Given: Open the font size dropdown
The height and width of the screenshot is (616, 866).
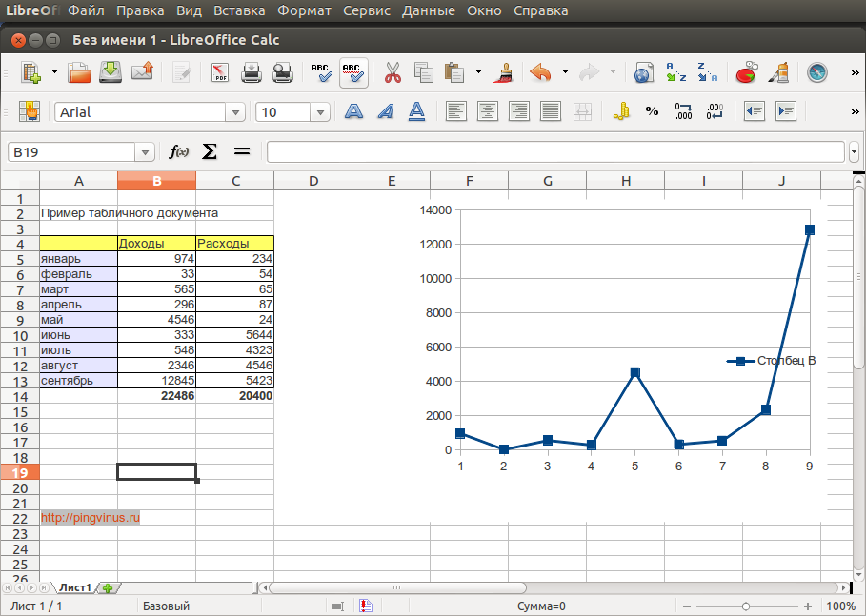Looking at the screenshot, I should point(320,112).
